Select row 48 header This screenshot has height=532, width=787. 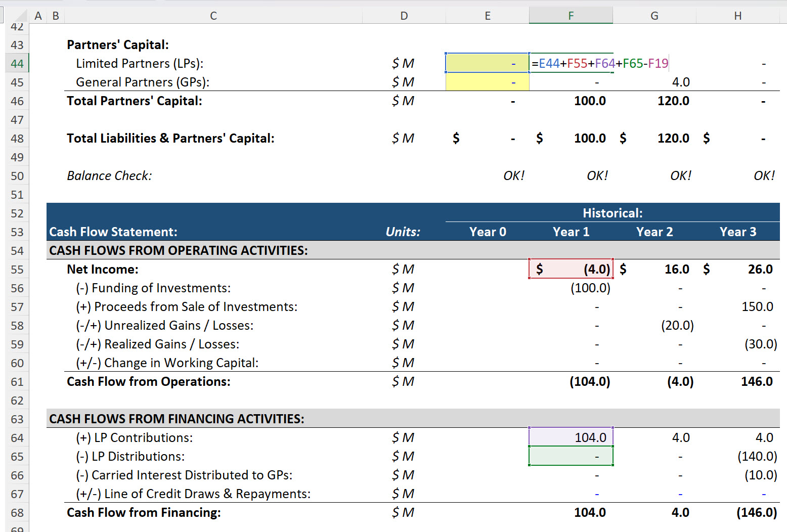coord(17,139)
